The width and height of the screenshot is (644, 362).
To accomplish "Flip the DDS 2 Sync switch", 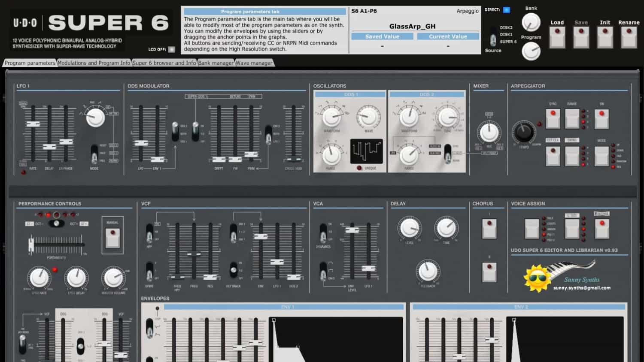I will [447, 154].
